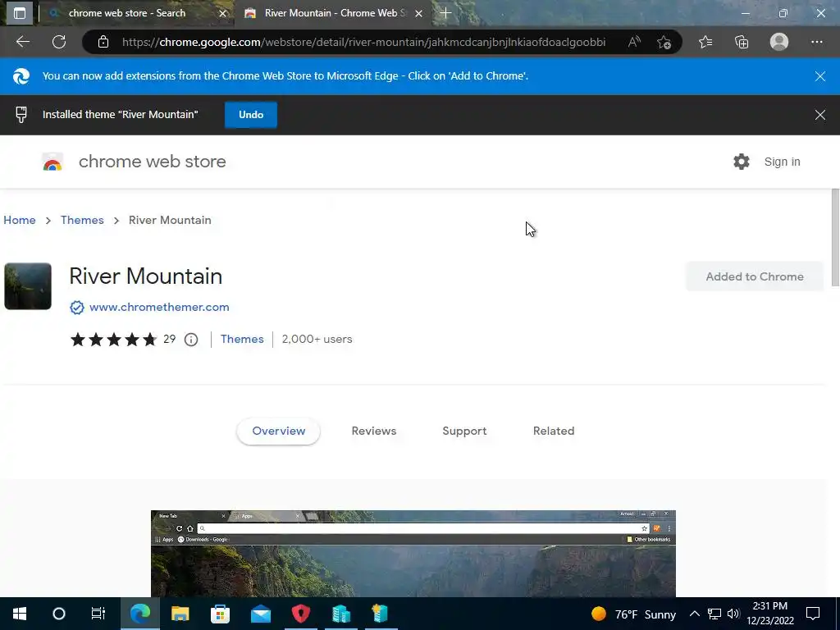Screen dimensions: 840x630
Task: Undo the River Mountain theme installation
Action: point(251,115)
